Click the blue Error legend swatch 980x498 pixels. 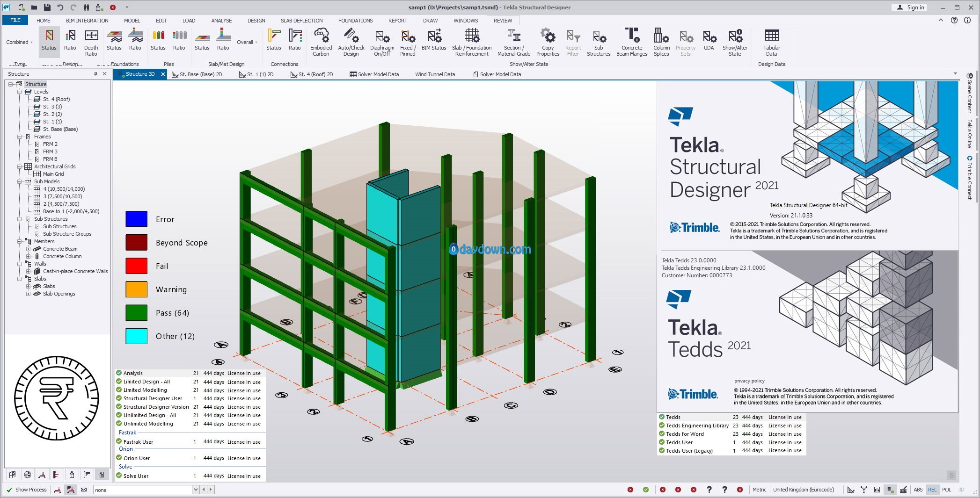coord(137,219)
